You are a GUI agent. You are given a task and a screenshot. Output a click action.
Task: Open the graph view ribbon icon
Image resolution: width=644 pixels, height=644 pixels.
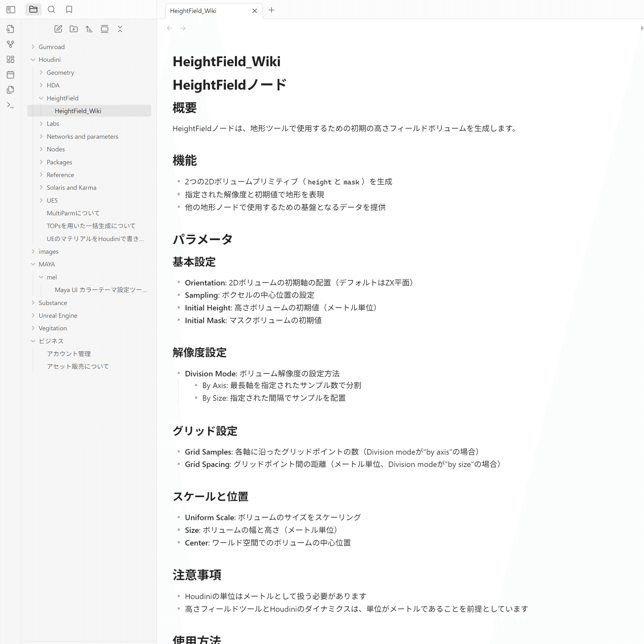point(11,44)
